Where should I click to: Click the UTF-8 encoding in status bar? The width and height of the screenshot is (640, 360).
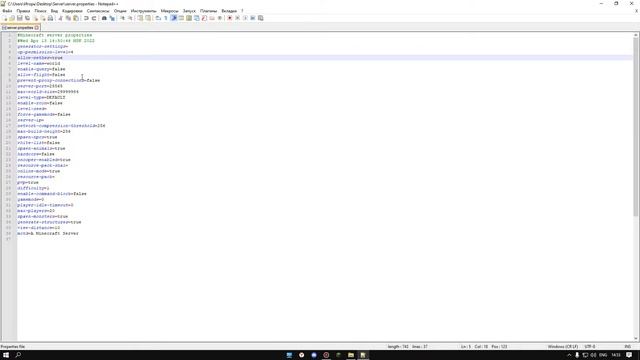(590, 347)
